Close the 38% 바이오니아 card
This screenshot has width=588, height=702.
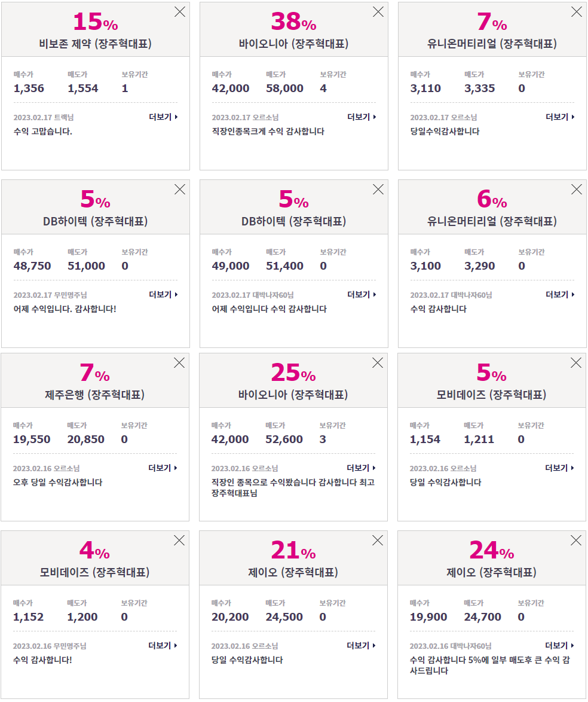click(378, 12)
